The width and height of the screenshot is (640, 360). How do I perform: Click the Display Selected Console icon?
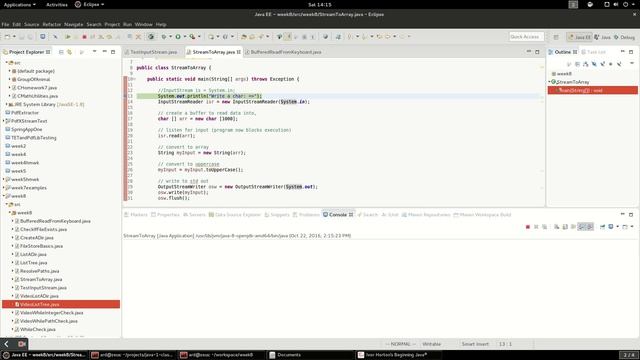pos(611,227)
